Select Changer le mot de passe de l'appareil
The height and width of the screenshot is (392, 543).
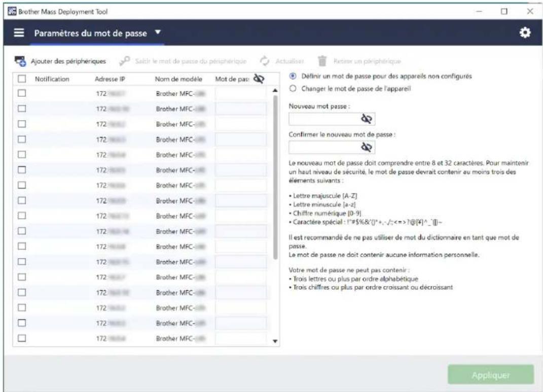click(x=293, y=88)
